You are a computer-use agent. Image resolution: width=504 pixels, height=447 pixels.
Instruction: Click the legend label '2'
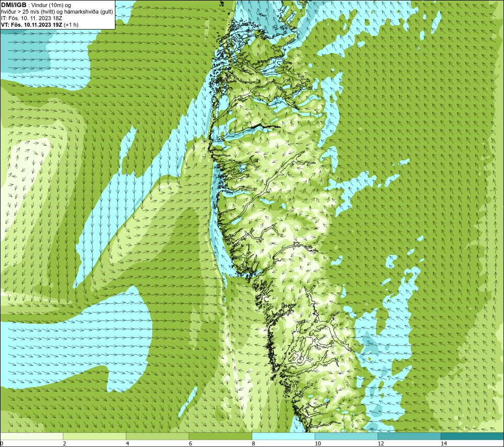pyautogui.click(x=65, y=443)
